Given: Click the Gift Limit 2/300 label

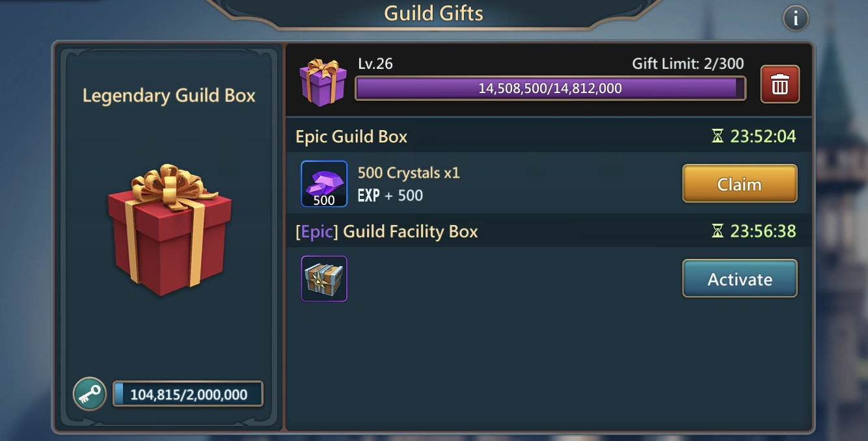Looking at the screenshot, I should tap(688, 64).
